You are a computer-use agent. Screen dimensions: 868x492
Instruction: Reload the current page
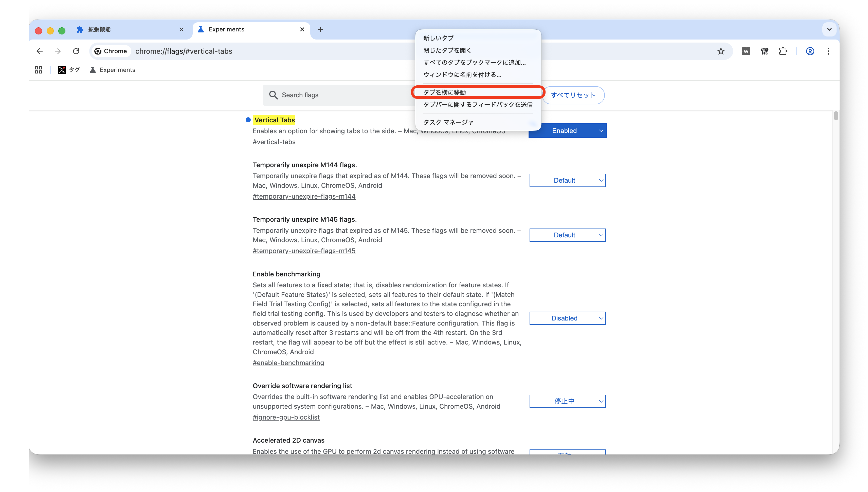76,51
